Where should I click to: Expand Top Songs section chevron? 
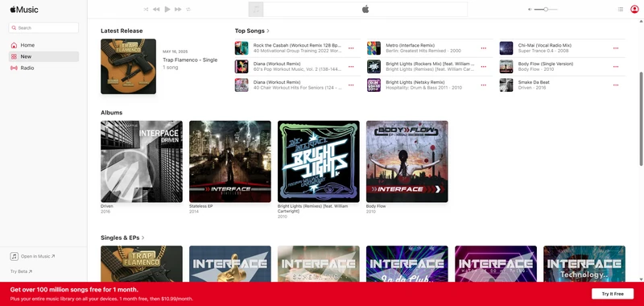point(268,31)
